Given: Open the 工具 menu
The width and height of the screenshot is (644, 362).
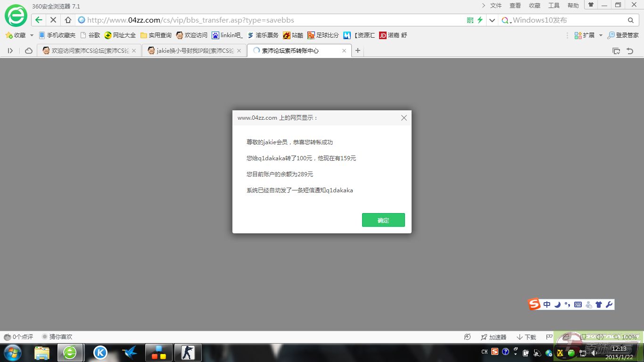Looking at the screenshot, I should pos(553,6).
